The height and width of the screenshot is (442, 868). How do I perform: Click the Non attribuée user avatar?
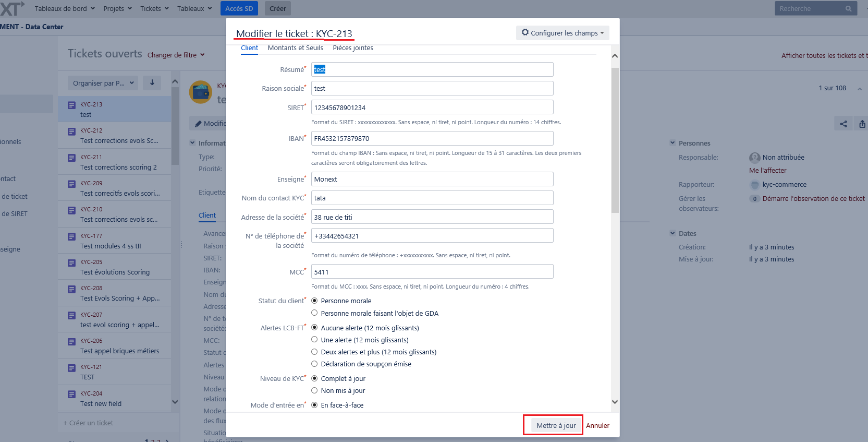point(754,158)
